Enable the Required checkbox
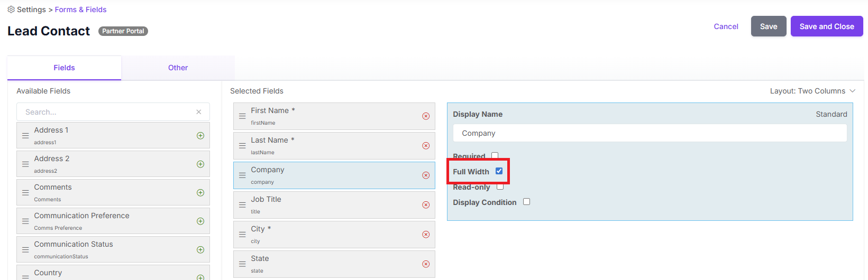Viewport: 868px width, 280px height. 495,156
